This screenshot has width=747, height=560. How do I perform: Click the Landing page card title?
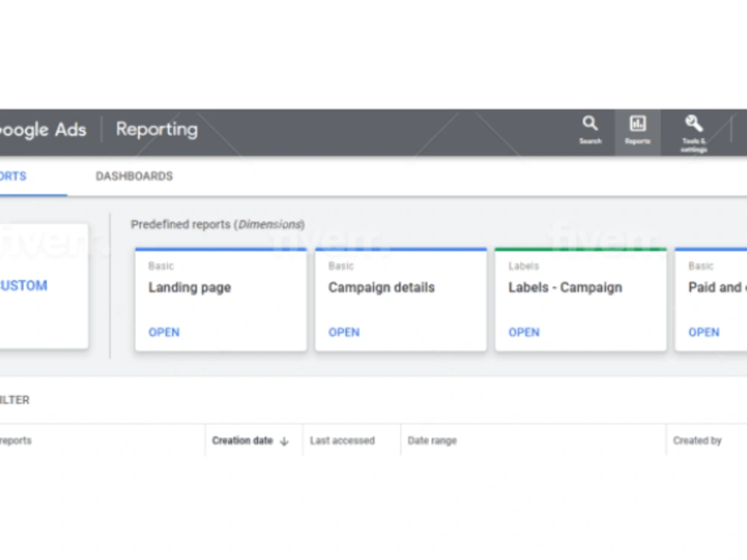tap(190, 288)
